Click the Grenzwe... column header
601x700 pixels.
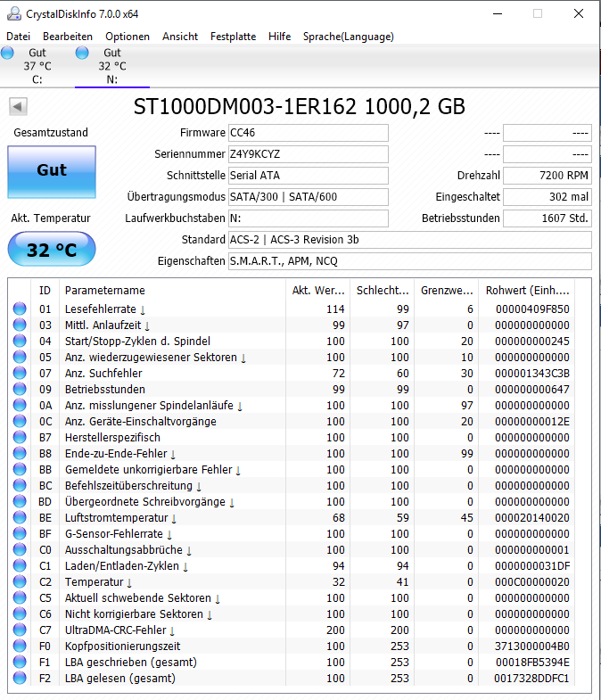pyautogui.click(x=447, y=291)
